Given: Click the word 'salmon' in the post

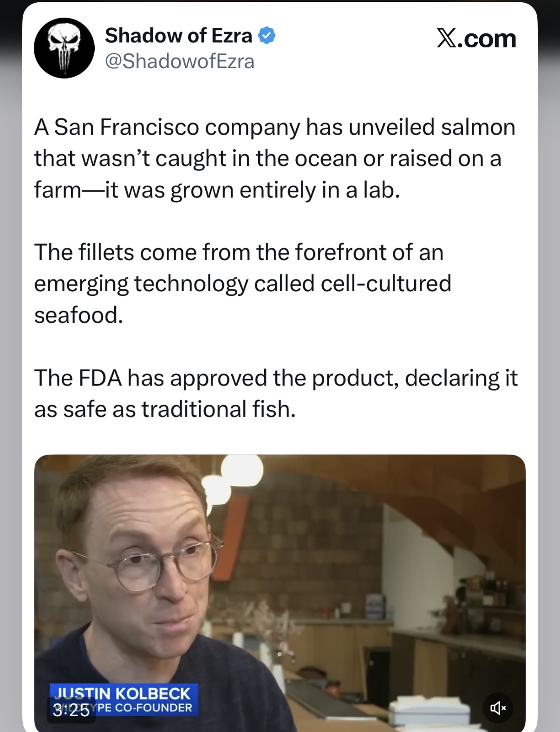Looking at the screenshot, I should [x=478, y=127].
